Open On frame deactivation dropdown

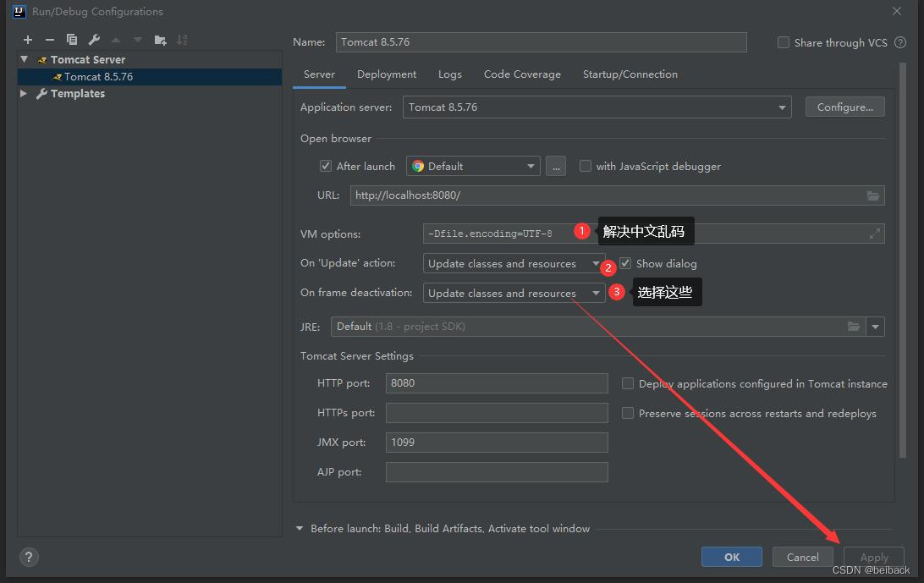pos(514,293)
